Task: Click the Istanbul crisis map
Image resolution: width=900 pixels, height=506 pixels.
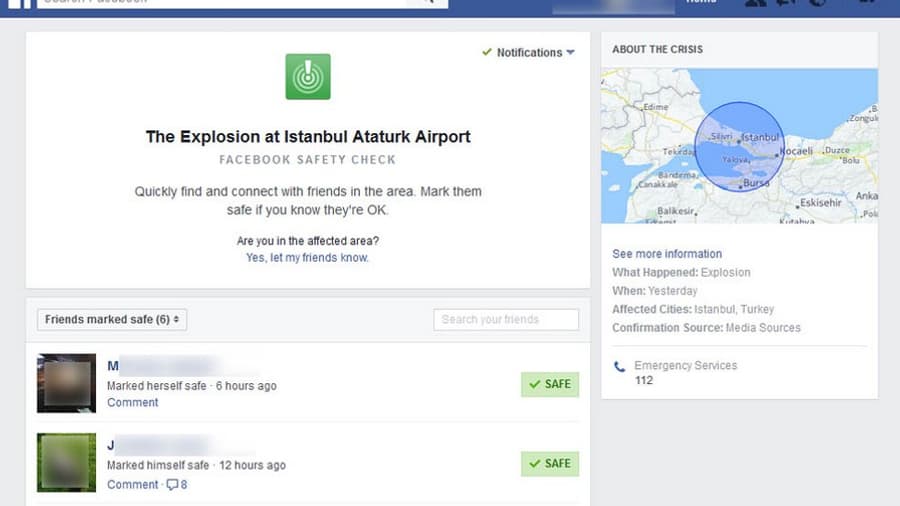Action: (x=739, y=146)
